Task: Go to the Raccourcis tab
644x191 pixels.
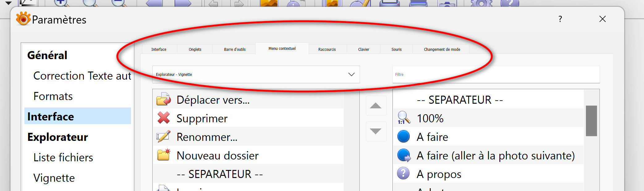Action: pos(327,50)
